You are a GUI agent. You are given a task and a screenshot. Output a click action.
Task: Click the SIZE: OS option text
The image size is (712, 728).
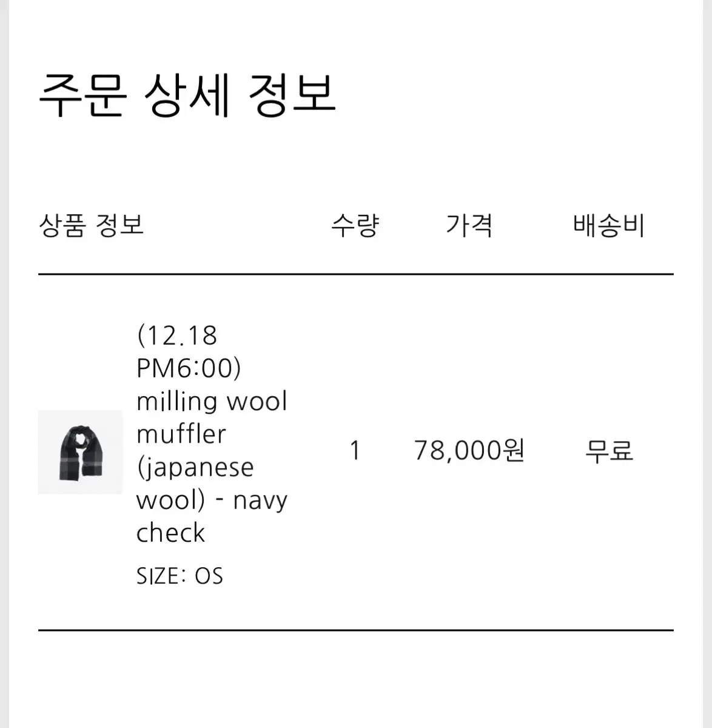point(180,576)
